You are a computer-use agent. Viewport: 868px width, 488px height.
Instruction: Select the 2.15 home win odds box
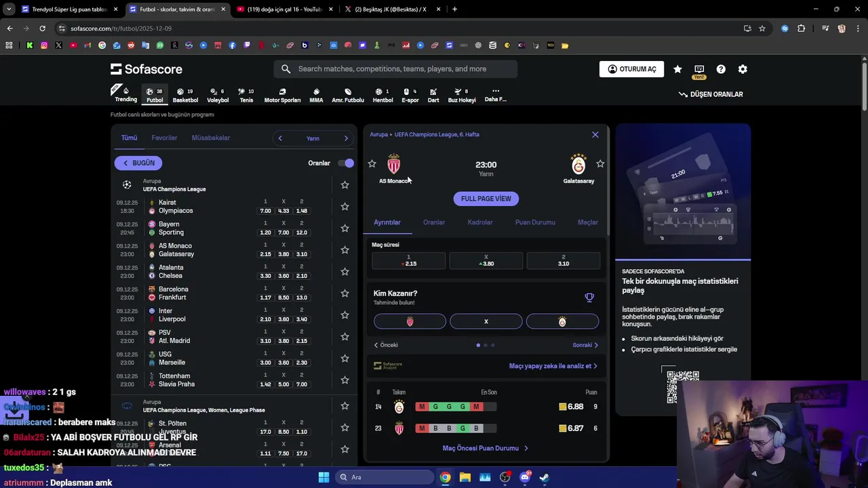(409, 261)
